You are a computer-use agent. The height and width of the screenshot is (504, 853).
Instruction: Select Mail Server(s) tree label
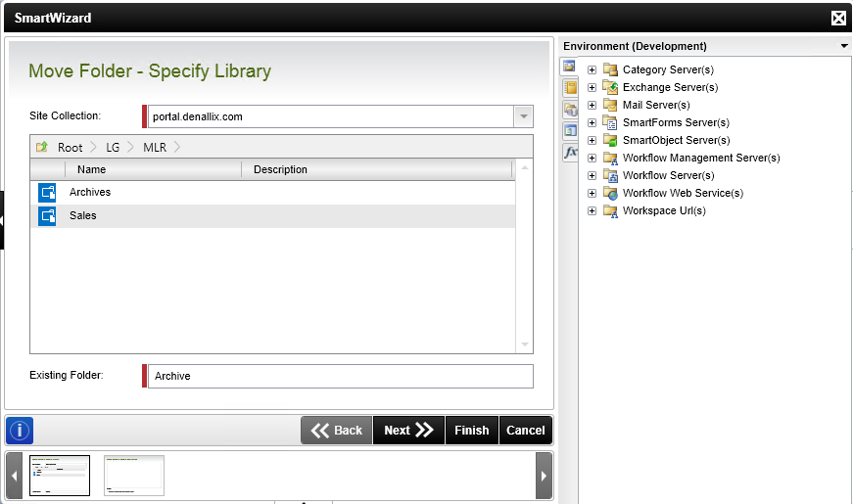pos(656,105)
